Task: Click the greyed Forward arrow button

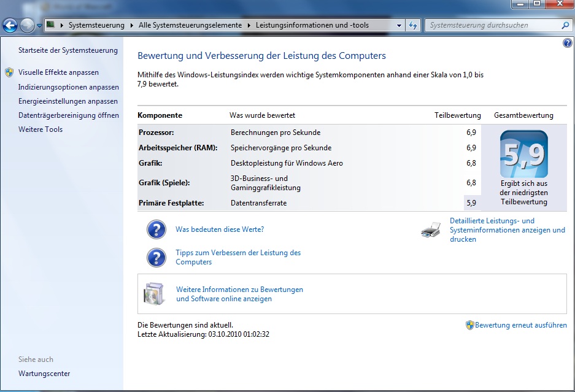Action: 27,25
